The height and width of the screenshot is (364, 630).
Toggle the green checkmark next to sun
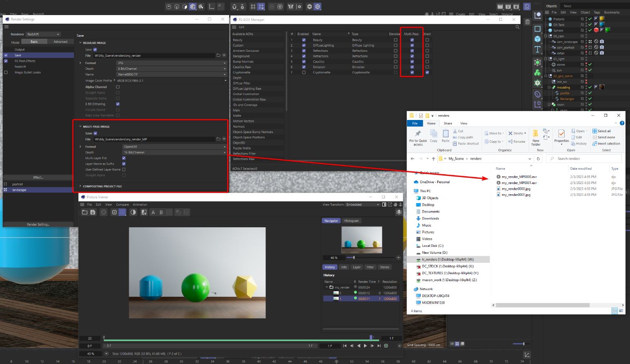pos(590,70)
